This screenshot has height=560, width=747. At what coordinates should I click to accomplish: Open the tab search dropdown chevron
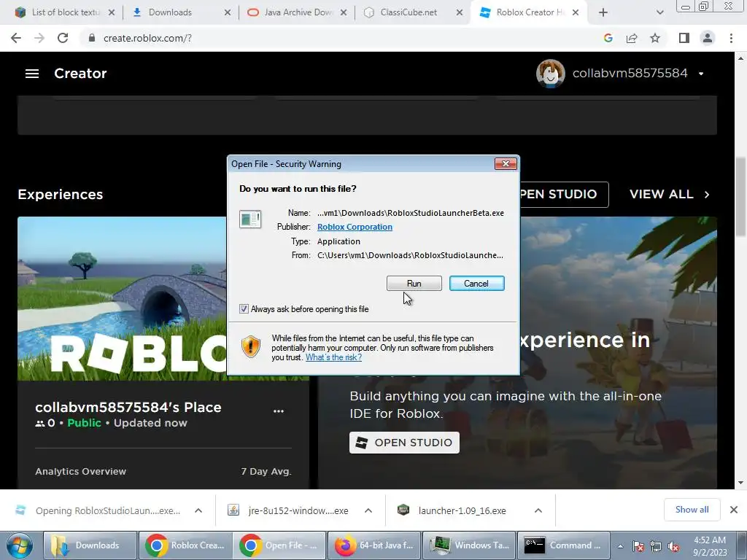(x=659, y=12)
